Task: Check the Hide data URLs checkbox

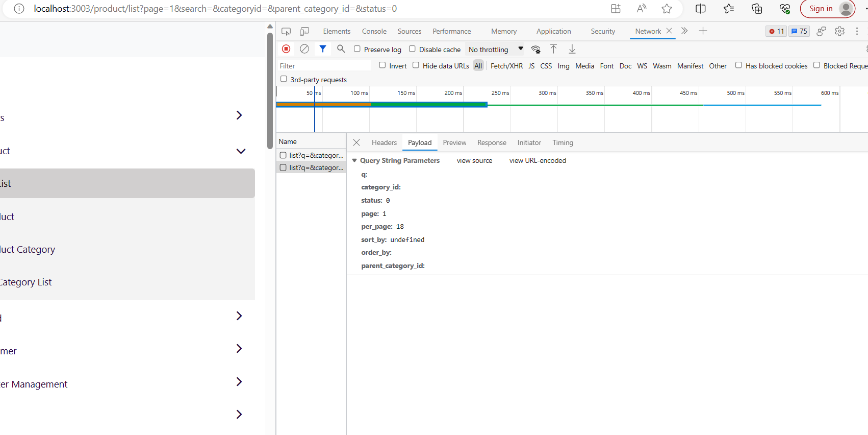Action: [x=416, y=65]
